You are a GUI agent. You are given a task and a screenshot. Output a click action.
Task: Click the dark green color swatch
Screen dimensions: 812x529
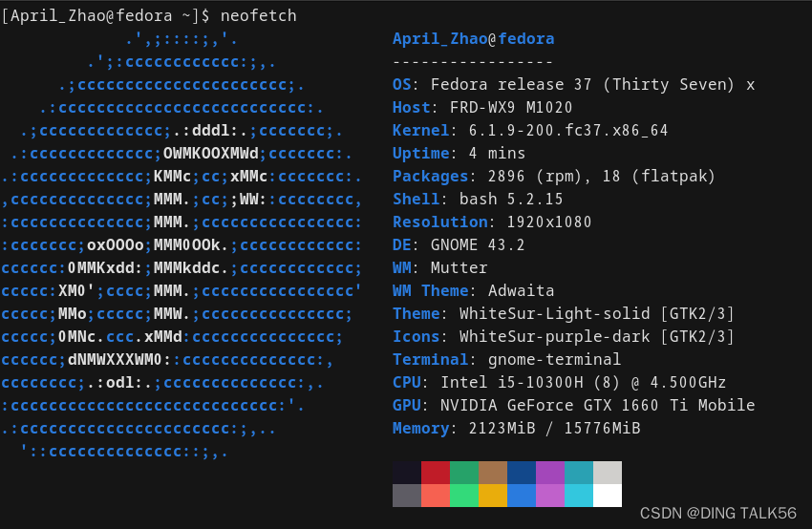464,473
